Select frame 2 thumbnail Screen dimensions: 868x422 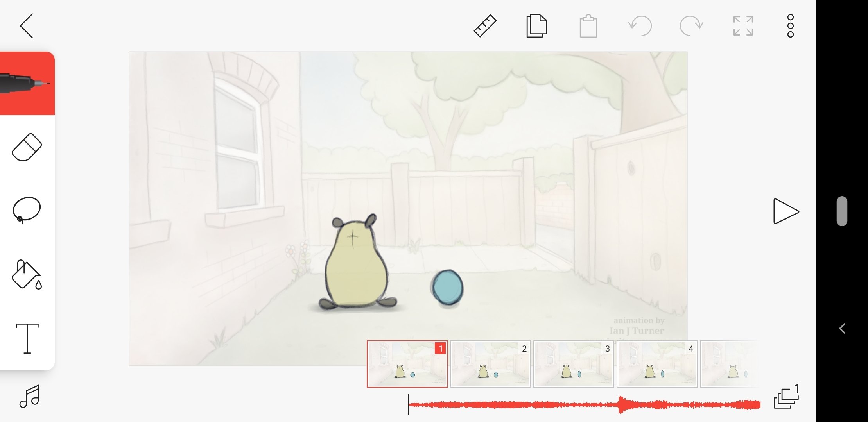point(490,364)
